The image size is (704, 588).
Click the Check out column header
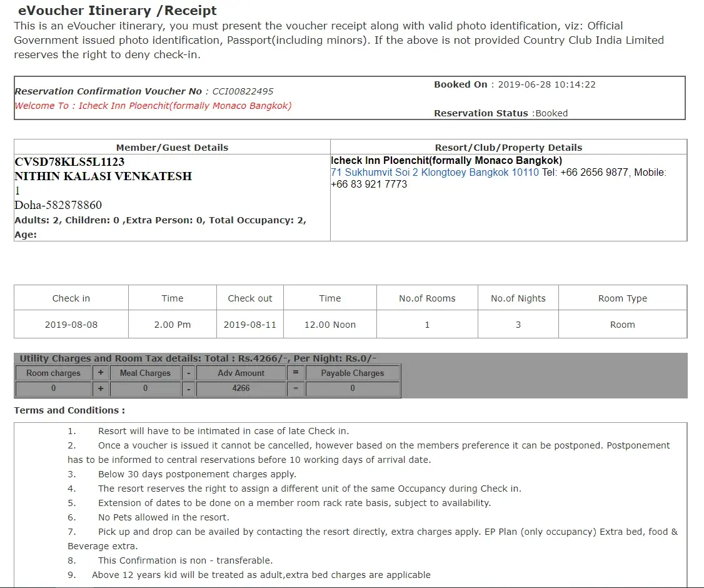[249, 298]
